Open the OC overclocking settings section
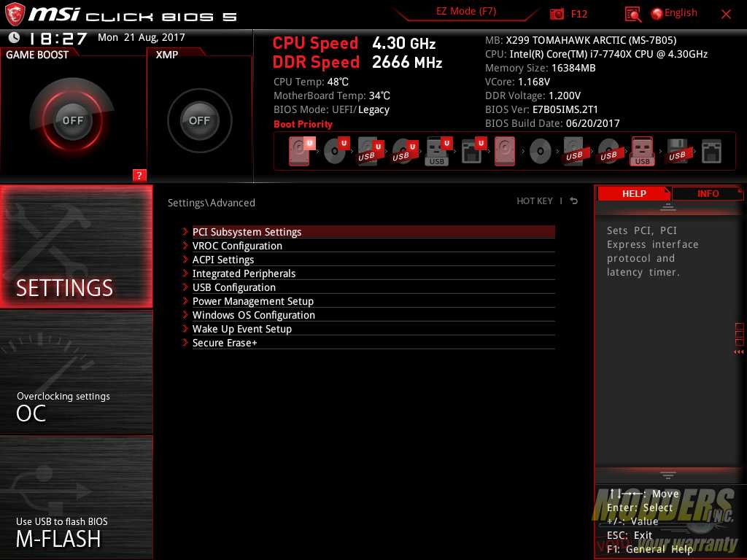This screenshot has width=747, height=560. tap(76, 373)
